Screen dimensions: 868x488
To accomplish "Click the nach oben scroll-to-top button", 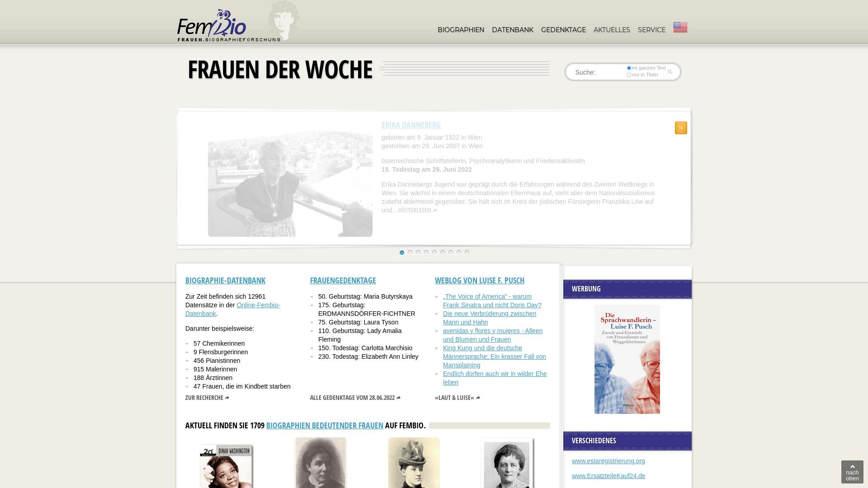I will tap(852, 472).
